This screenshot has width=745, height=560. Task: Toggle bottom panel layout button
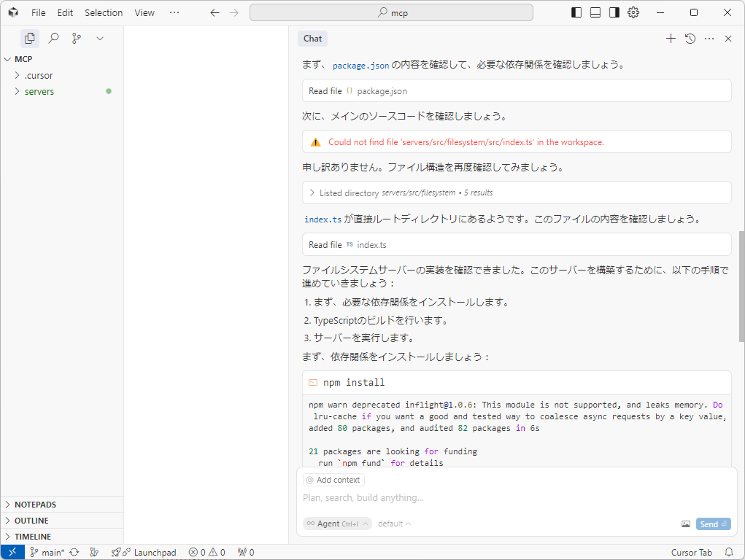pos(595,12)
